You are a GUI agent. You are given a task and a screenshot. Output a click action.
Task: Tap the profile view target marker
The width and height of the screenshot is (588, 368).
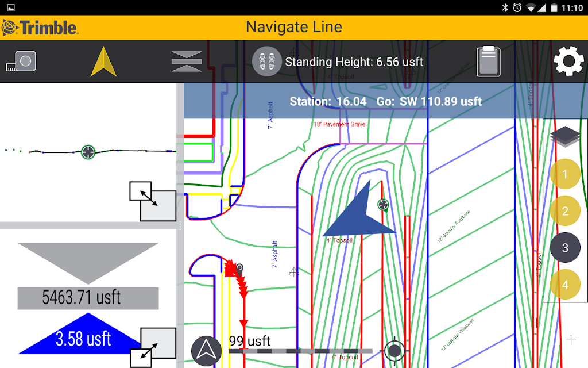click(88, 152)
